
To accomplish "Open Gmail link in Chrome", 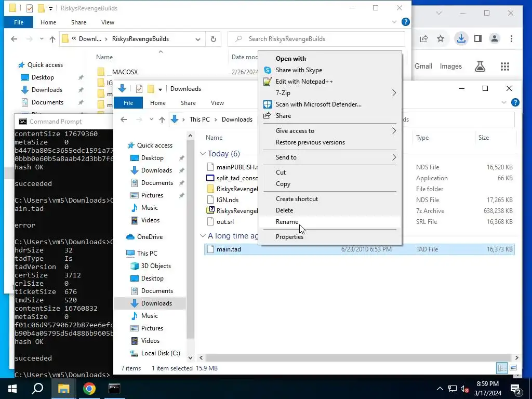I will pyautogui.click(x=423, y=66).
